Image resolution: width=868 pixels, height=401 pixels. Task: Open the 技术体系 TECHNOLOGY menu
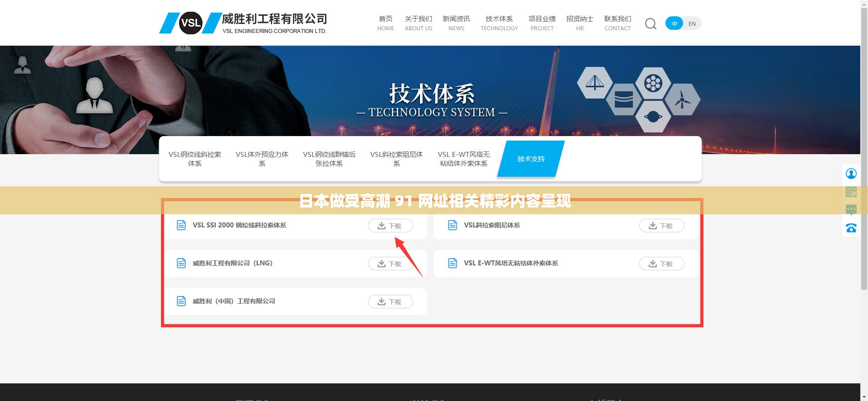click(499, 23)
